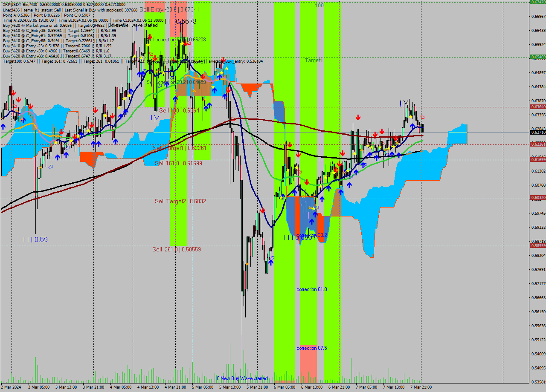The image size is (546, 392).
Task: Click the 'Buy %10 @ C_Entry61' line
Action: pos(59,36)
